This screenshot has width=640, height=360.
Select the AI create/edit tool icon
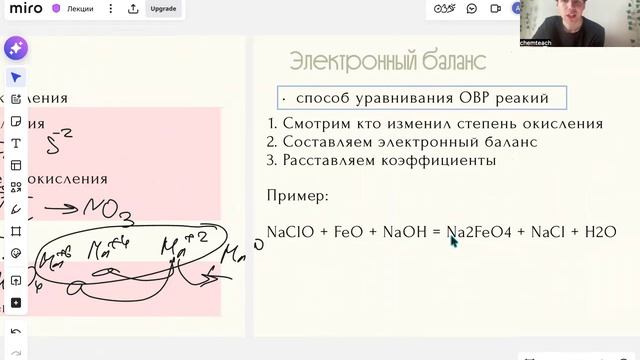click(16, 99)
